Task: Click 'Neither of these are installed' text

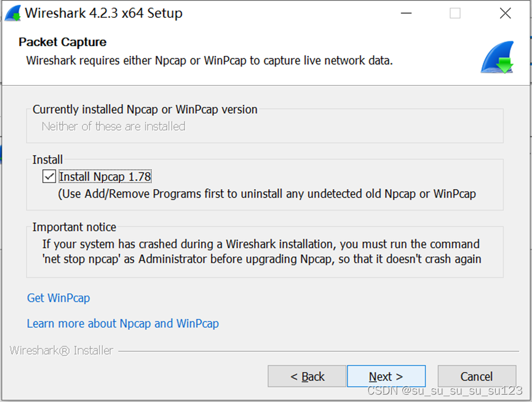Action: tap(114, 126)
